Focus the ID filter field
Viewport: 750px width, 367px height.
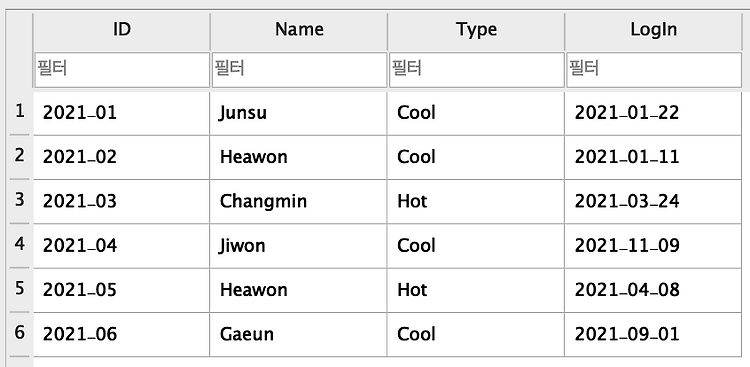122,70
